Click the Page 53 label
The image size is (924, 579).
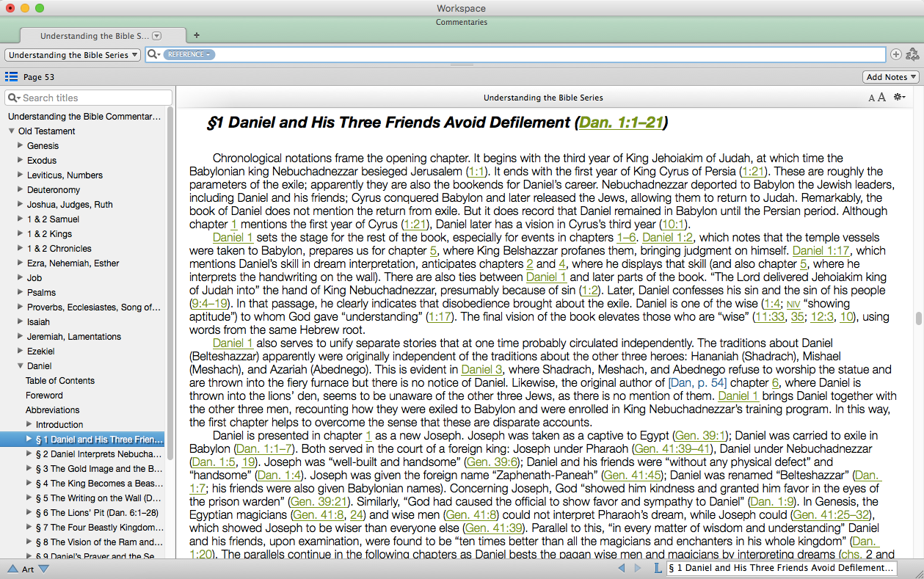(39, 77)
